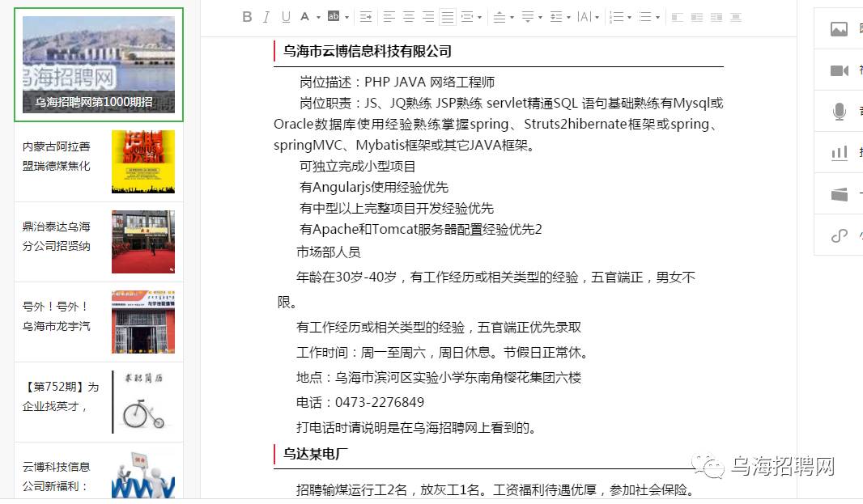Insert a numbered list
This screenshot has height=504, width=863.
click(x=616, y=17)
